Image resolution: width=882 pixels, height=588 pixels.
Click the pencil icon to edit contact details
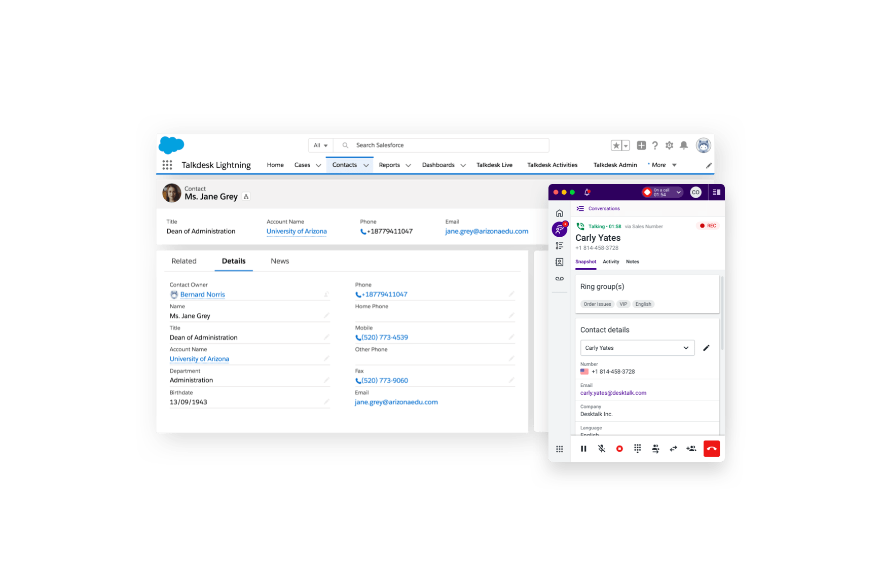click(x=706, y=348)
